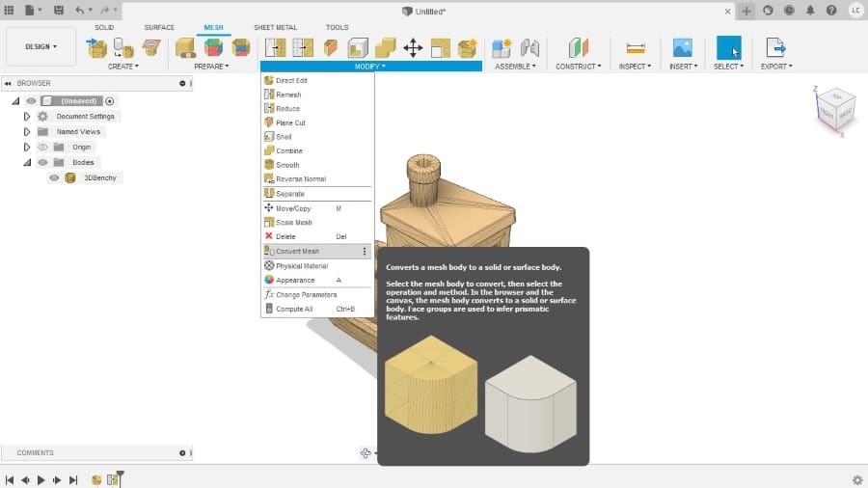Activate the (Unsaved) component radio button

pyautogui.click(x=110, y=101)
